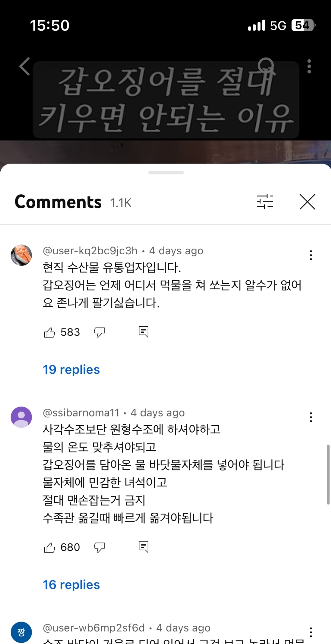Like the comment with 680 likes

50,548
